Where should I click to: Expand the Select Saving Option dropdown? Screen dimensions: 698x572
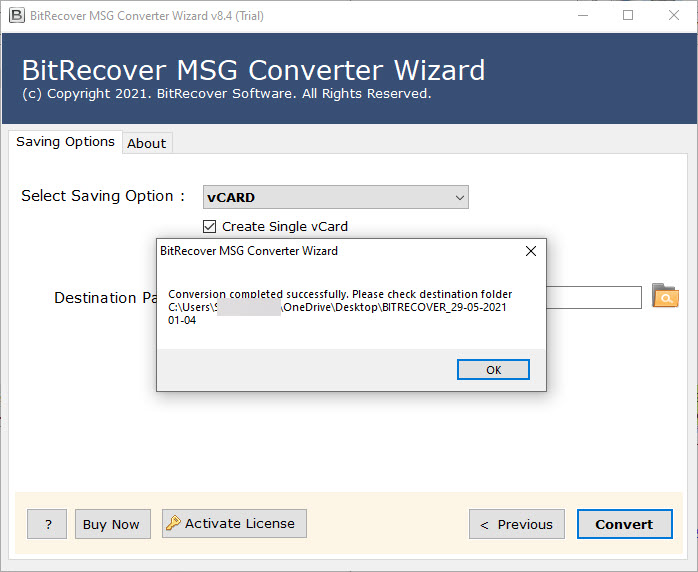click(336, 197)
